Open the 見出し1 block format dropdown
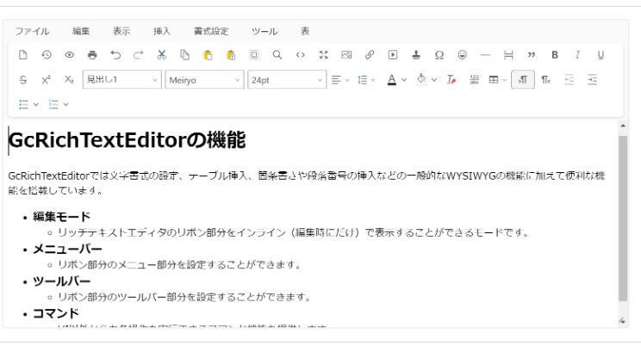The width and height of the screenshot is (641, 364). pyautogui.click(x=122, y=80)
